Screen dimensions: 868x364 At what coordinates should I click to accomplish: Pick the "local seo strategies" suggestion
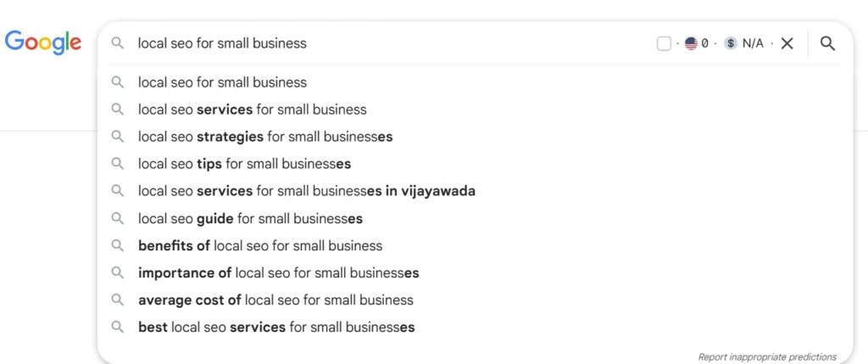coord(264,137)
